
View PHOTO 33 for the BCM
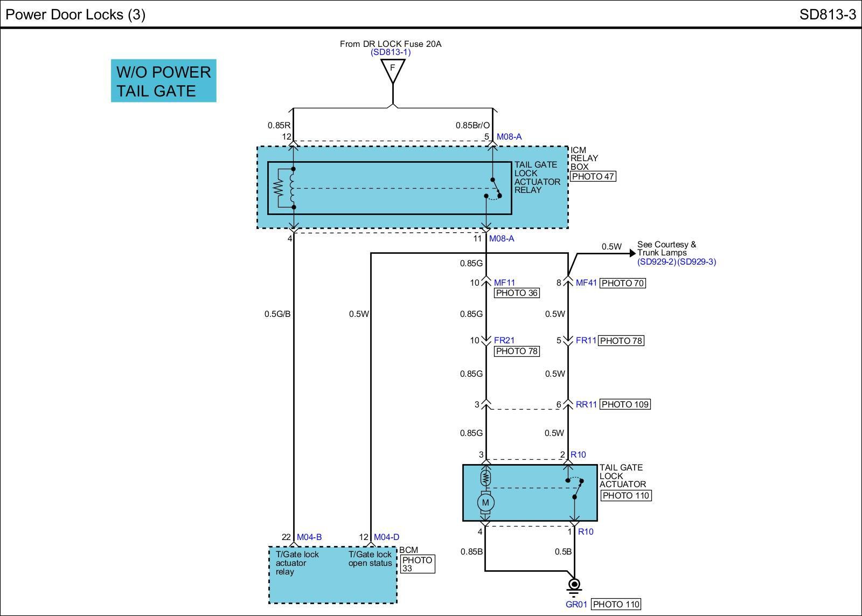418,564
